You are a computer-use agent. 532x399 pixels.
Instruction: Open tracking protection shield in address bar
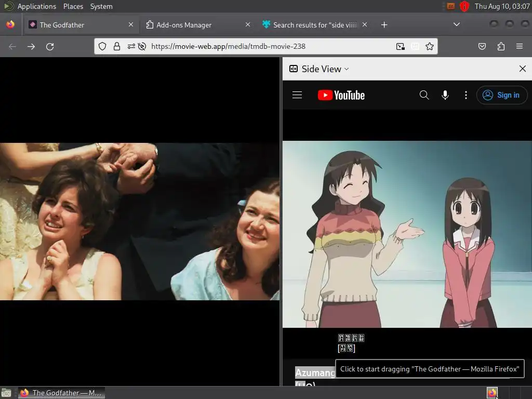tap(102, 46)
